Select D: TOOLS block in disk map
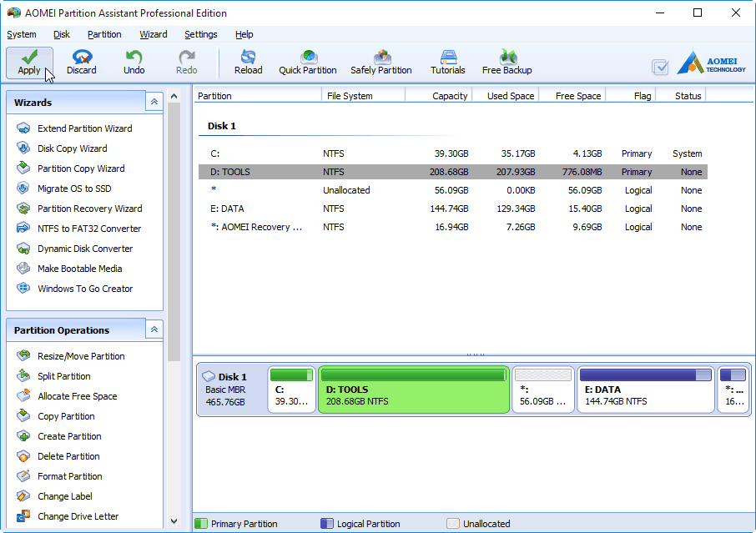756x533 pixels. click(x=414, y=390)
